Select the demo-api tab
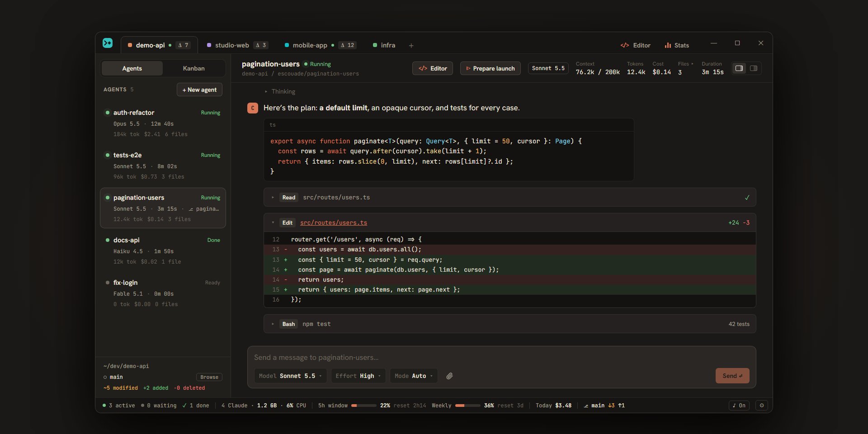Image resolution: width=868 pixels, height=434 pixels. 159,45
